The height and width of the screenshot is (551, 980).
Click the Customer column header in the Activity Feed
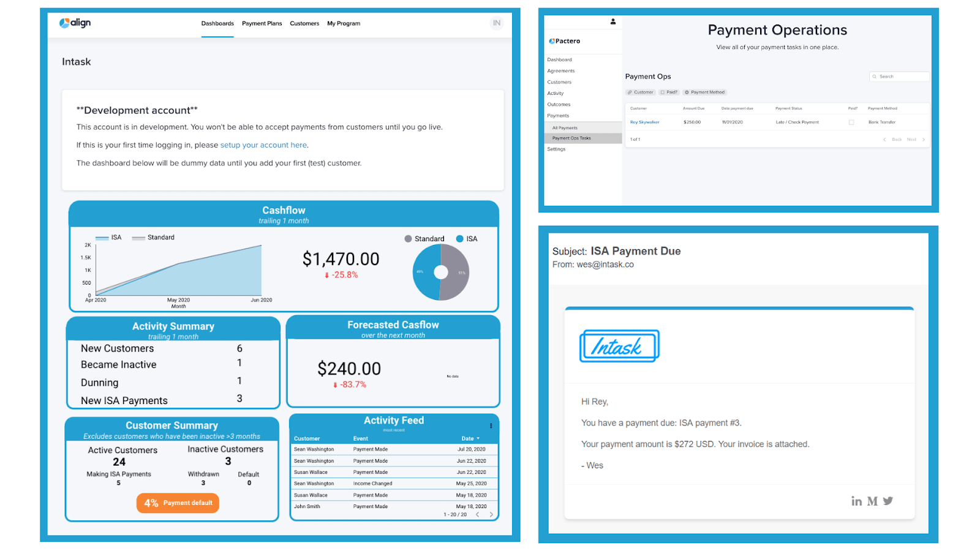point(307,439)
